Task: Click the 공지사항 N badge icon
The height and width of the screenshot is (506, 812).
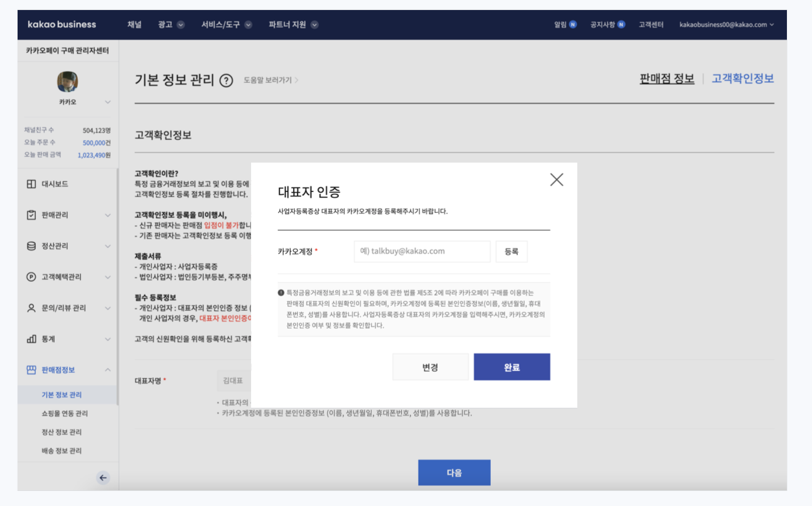Action: (621, 24)
